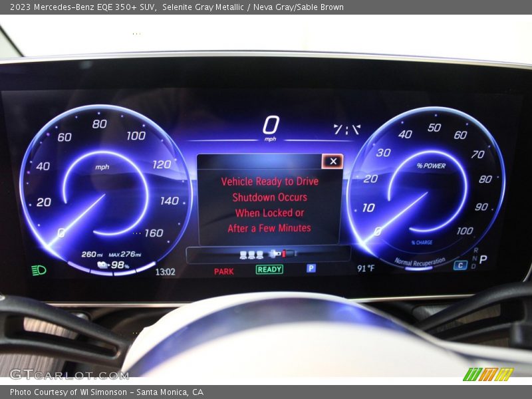532x399 pixels.
Task: Select N in the gear selector column
Action: (475, 259)
